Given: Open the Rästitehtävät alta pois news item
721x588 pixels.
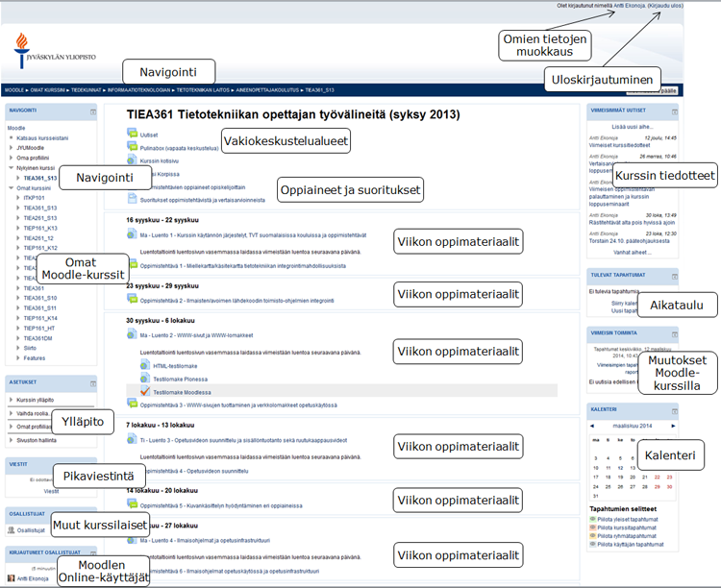Looking at the screenshot, I should click(632, 222).
